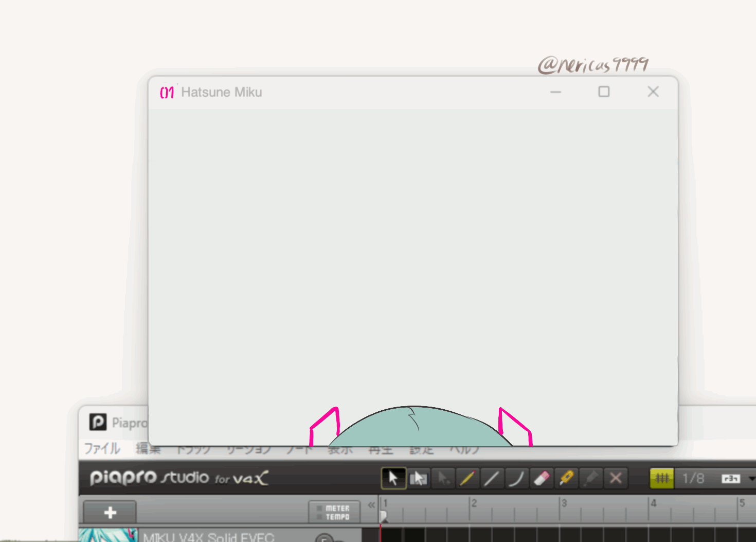Select the yellow glue marker tool
The width and height of the screenshot is (756, 542).
(566, 478)
